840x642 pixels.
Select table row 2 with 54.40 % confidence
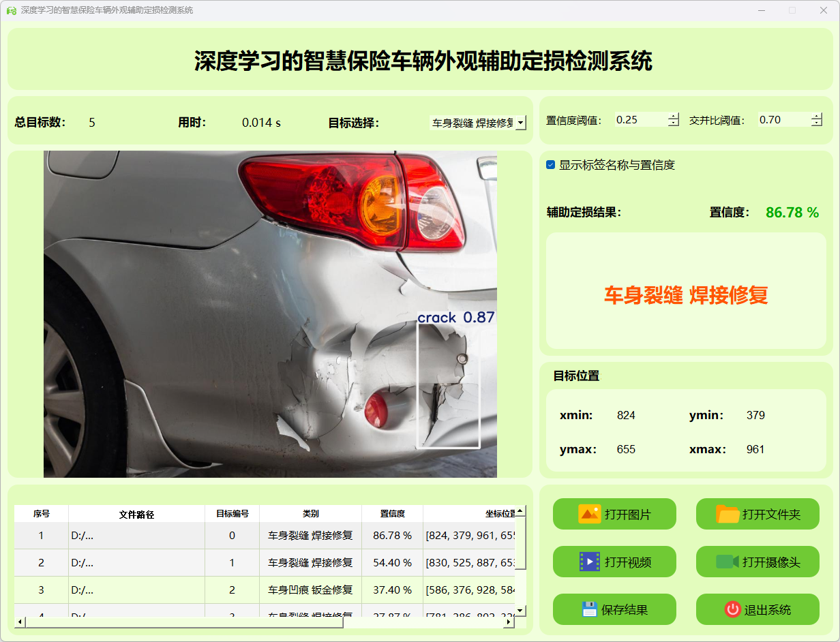click(392, 563)
